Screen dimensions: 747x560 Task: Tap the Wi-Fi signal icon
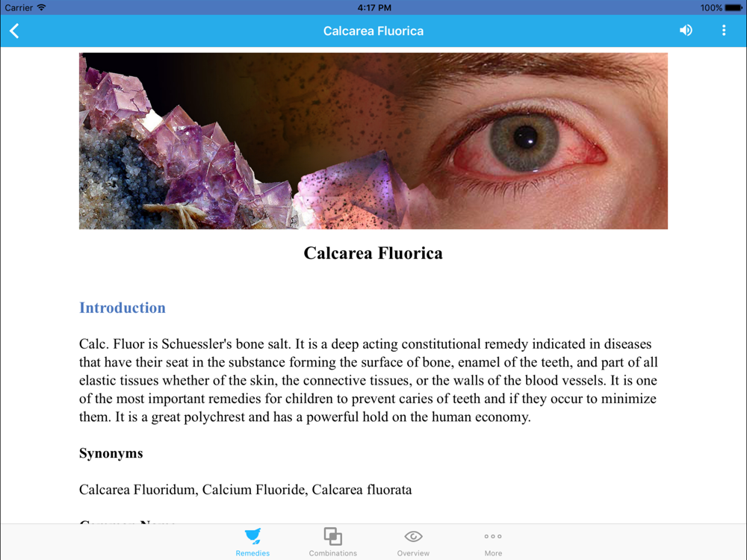point(41,7)
